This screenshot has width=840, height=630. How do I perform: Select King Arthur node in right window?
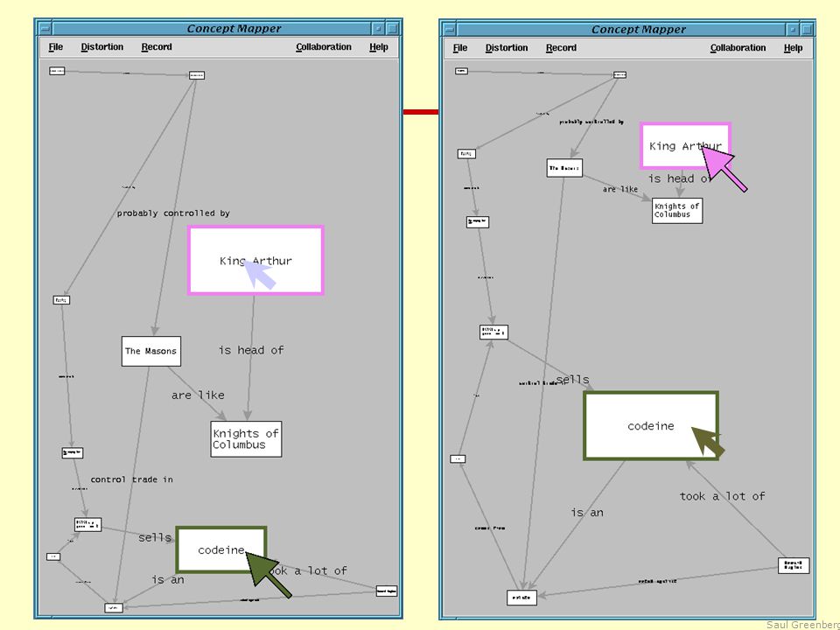coord(685,146)
